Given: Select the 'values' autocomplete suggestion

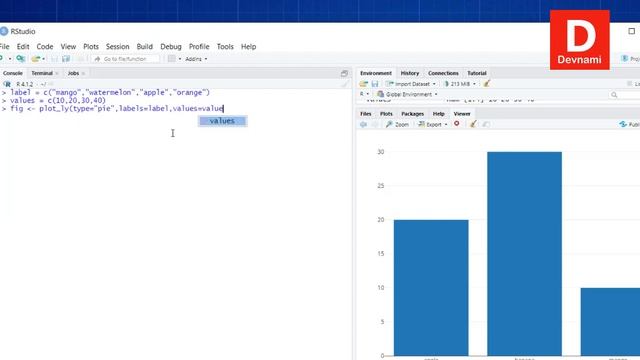Looking at the screenshot, I should 222,121.
